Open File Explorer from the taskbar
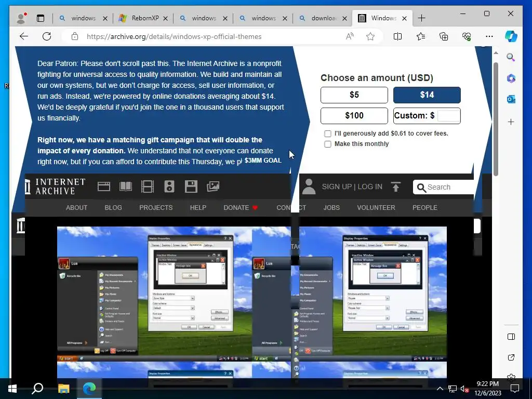 (63, 389)
